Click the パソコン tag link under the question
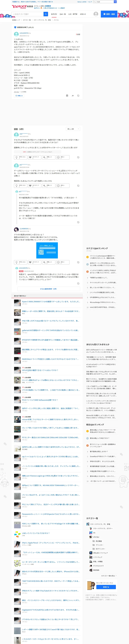 (17, 92)
